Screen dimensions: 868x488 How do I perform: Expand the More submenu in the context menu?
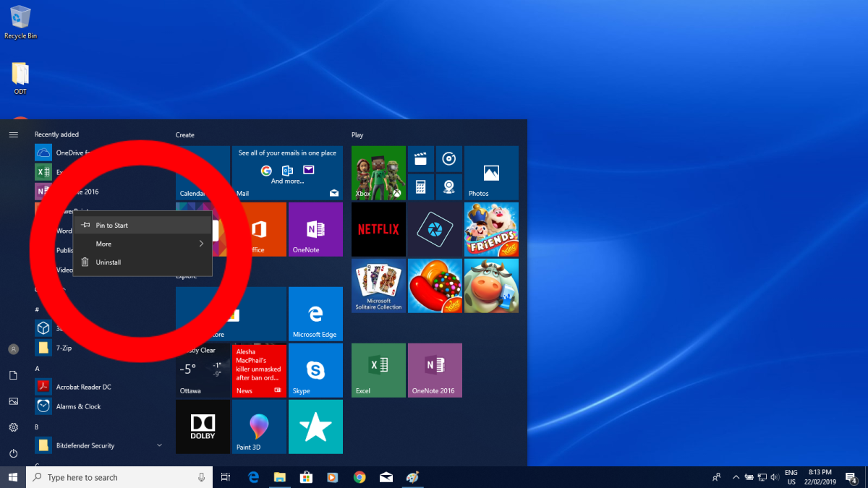point(103,244)
